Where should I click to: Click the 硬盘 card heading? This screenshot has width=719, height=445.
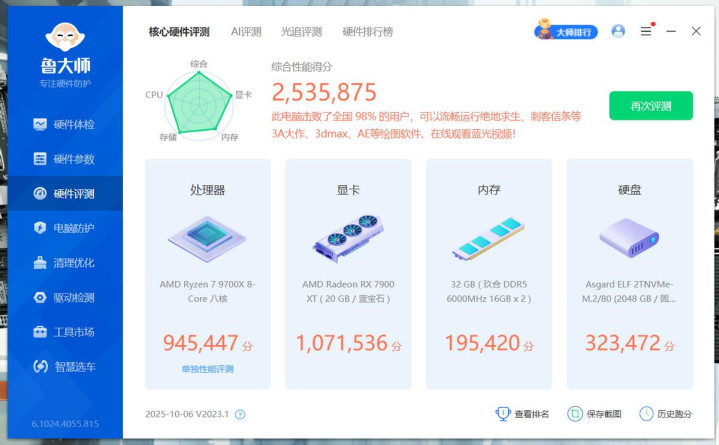pyautogui.click(x=630, y=189)
